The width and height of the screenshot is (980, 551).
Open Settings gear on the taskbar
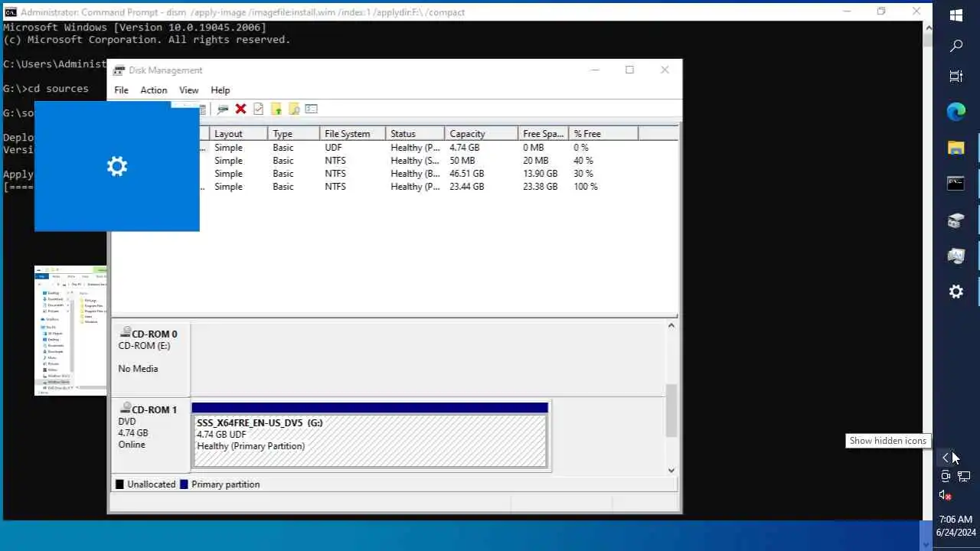[956, 292]
